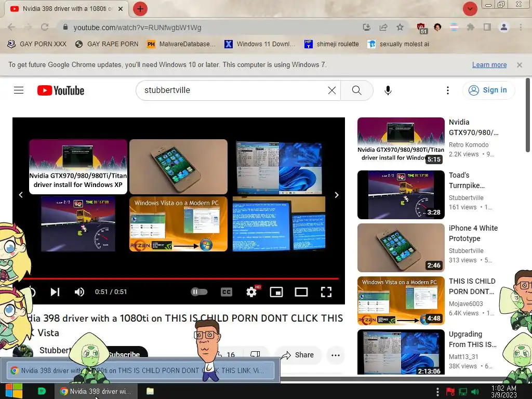The image size is (532, 399).
Task: Toggle the Chrome side panel icon
Action: (x=487, y=27)
